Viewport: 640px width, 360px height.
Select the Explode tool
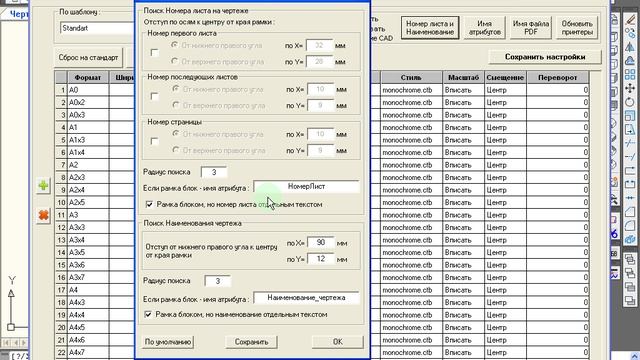630,240
